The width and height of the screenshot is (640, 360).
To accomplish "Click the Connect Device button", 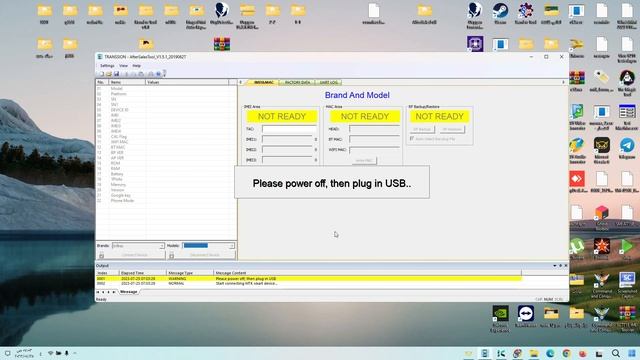I will click(131, 255).
